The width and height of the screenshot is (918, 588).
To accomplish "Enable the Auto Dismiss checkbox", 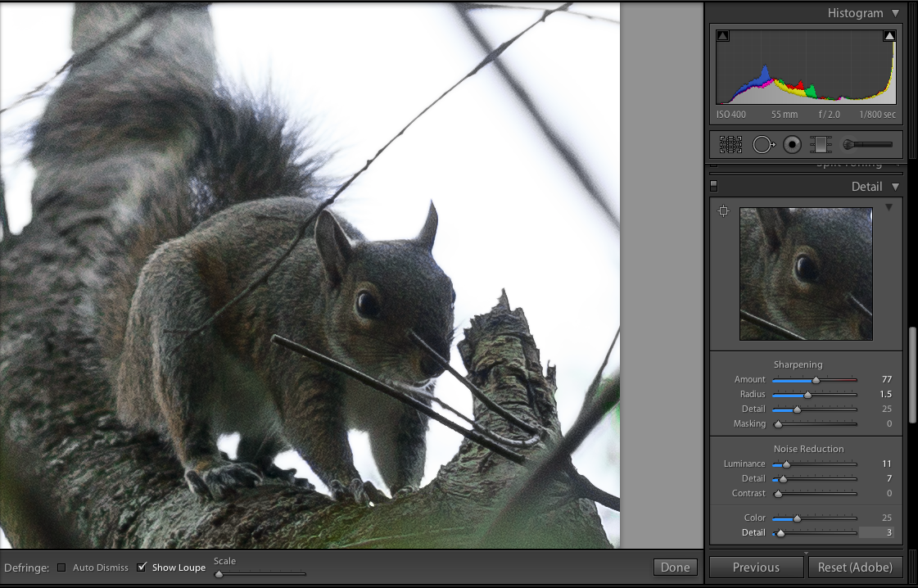I will coord(61,568).
